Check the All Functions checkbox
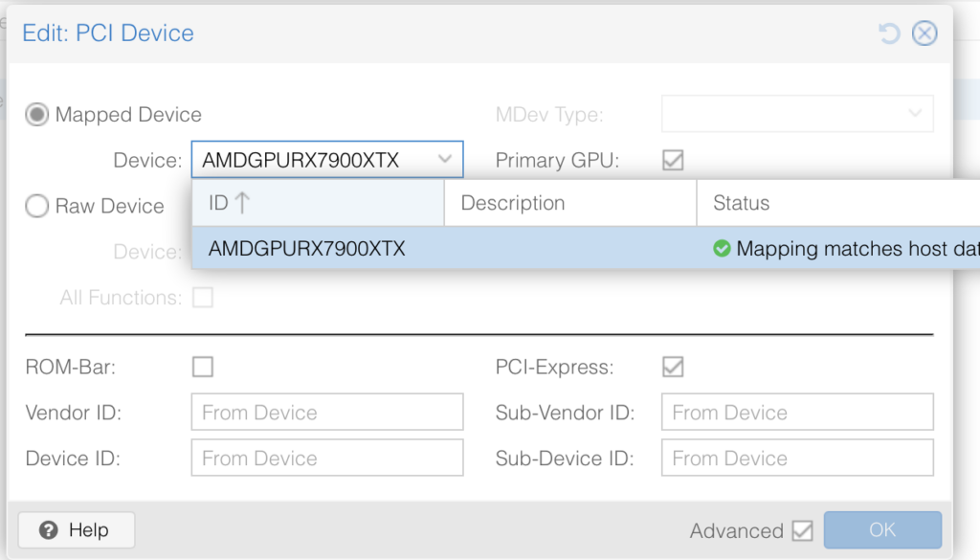This screenshot has height=560, width=980. click(x=203, y=298)
